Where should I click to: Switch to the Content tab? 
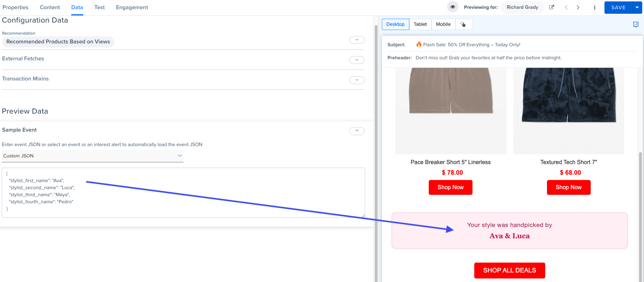click(x=50, y=7)
